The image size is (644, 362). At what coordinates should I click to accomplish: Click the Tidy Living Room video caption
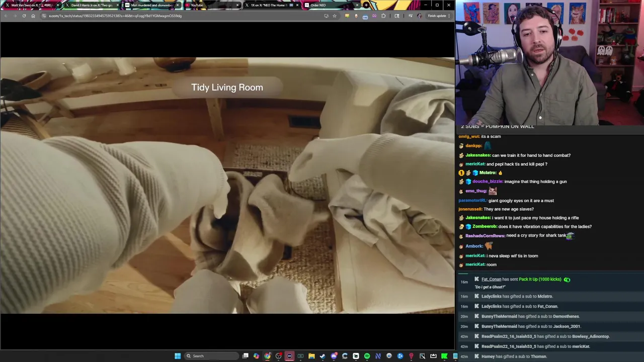[227, 87]
